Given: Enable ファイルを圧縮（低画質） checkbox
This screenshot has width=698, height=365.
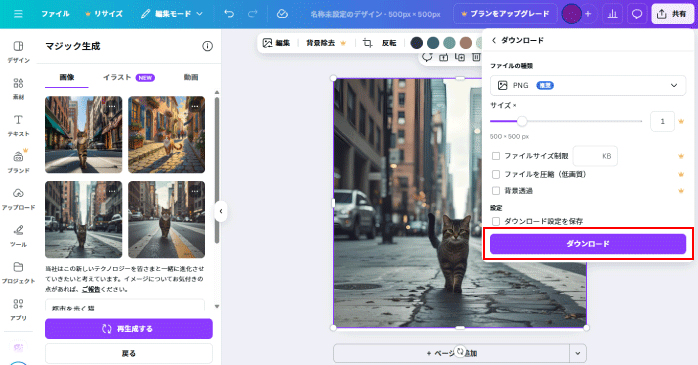Looking at the screenshot, I should [496, 174].
